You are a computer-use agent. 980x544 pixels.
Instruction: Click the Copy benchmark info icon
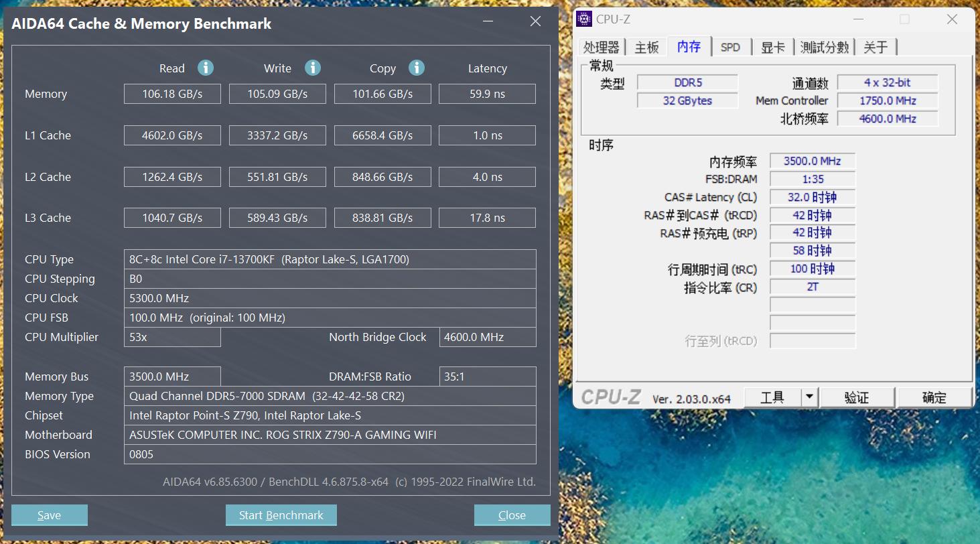[x=416, y=68]
